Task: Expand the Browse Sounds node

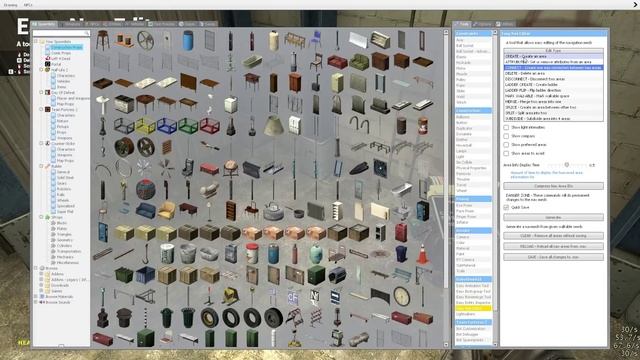Action: (36, 302)
